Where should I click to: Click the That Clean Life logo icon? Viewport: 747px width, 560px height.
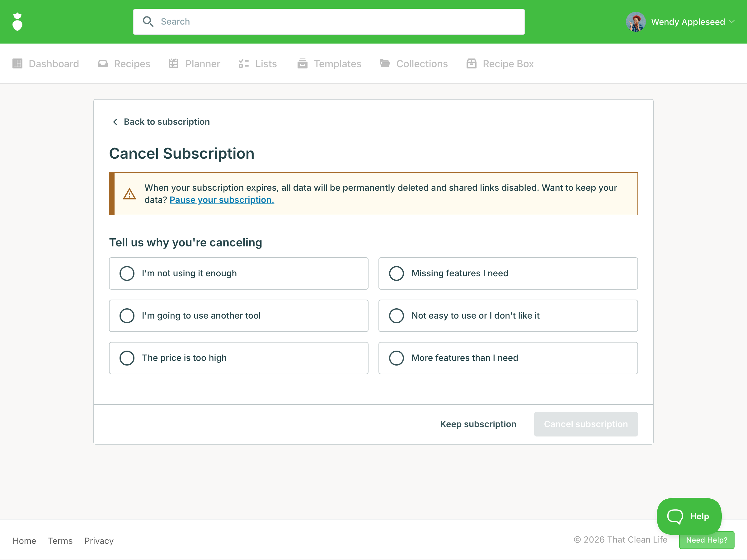pyautogui.click(x=17, y=22)
